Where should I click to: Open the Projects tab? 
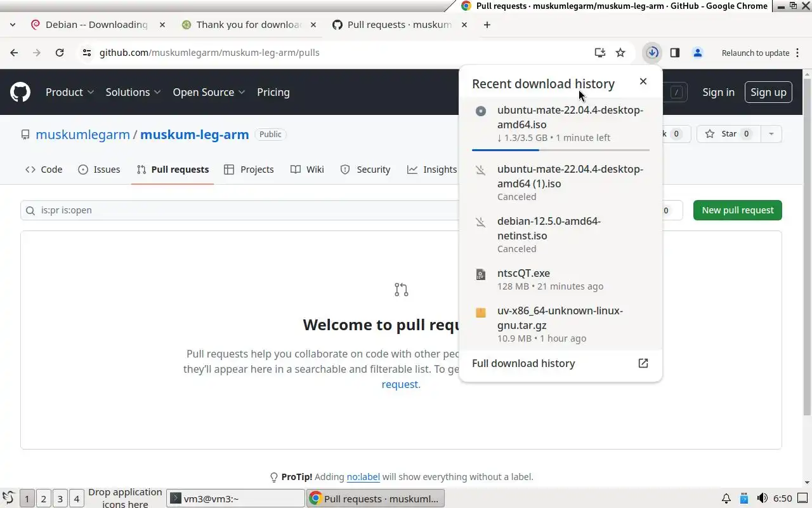coord(249,170)
